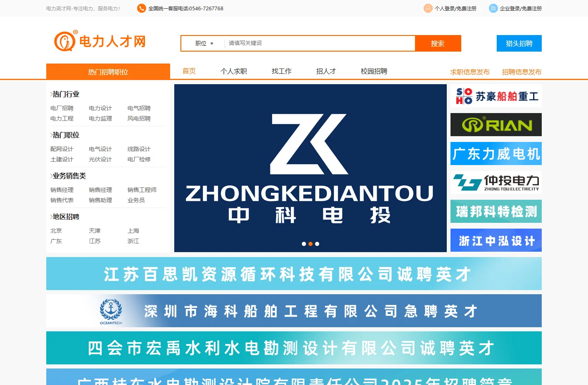Click the OCEANTECH anchor logo
This screenshot has height=385, width=588.
[111, 312]
